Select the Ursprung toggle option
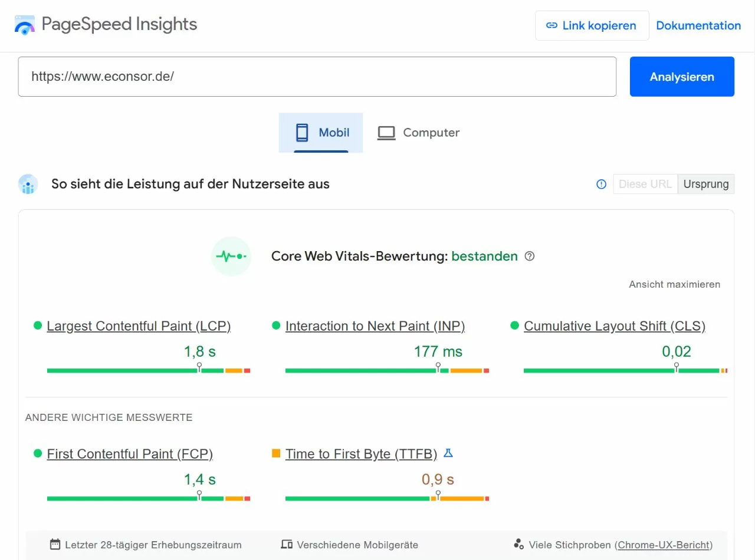The image size is (755, 560). coord(706,184)
